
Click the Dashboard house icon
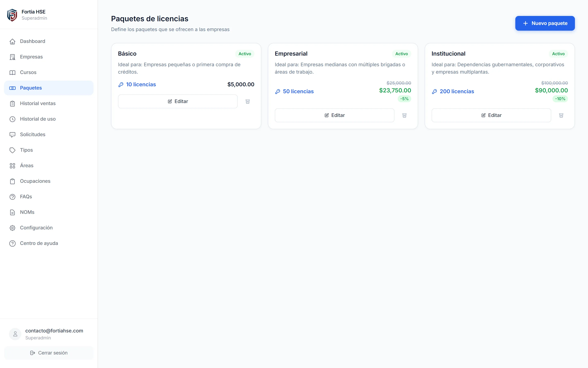[12, 41]
